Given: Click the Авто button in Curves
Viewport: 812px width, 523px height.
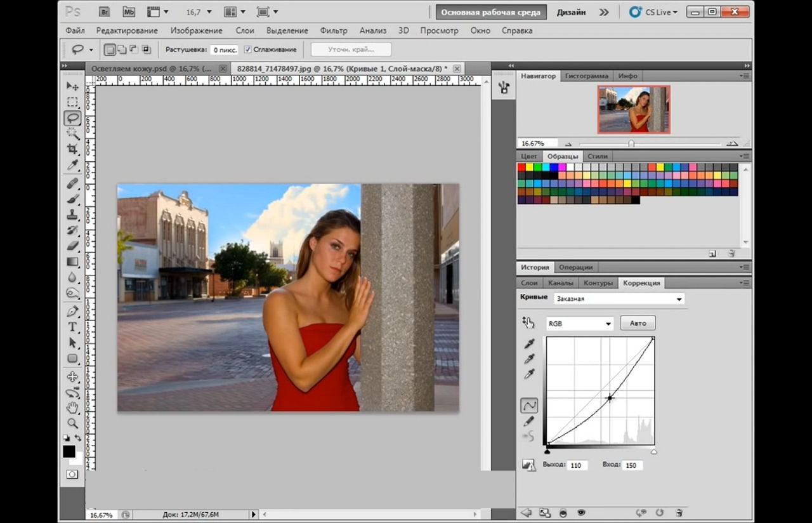Looking at the screenshot, I should tap(638, 323).
